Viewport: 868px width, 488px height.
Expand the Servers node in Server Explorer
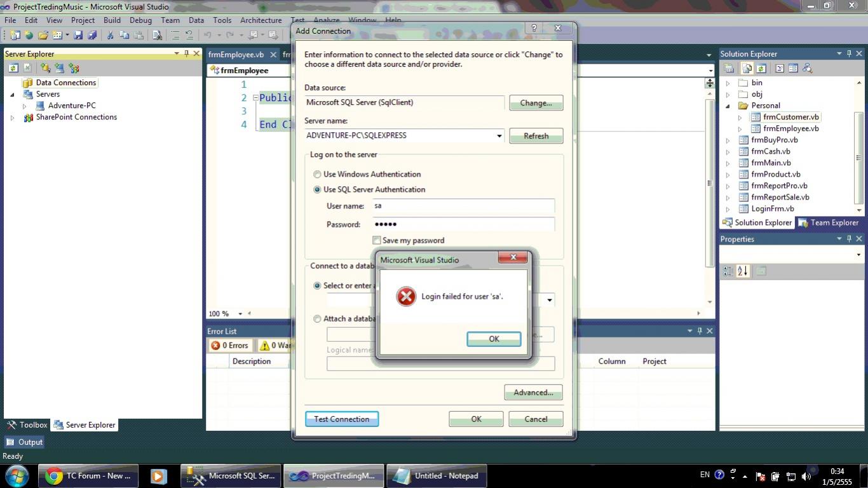[x=12, y=95]
